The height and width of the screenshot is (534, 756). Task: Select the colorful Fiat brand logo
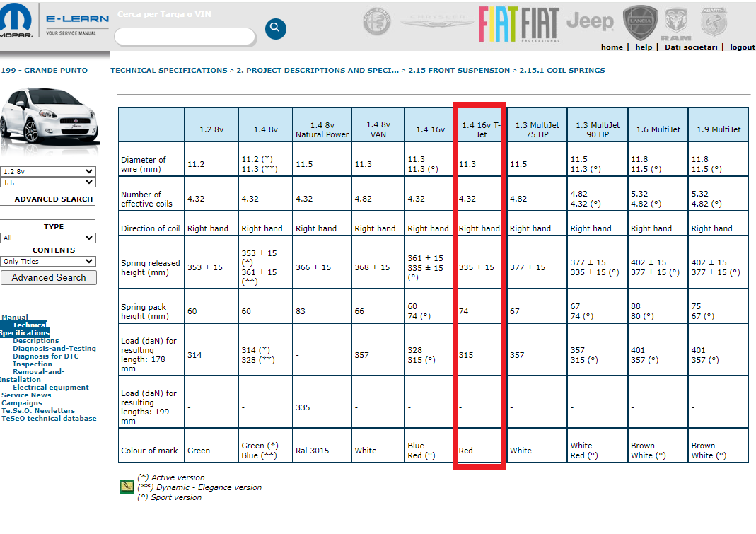point(499,24)
